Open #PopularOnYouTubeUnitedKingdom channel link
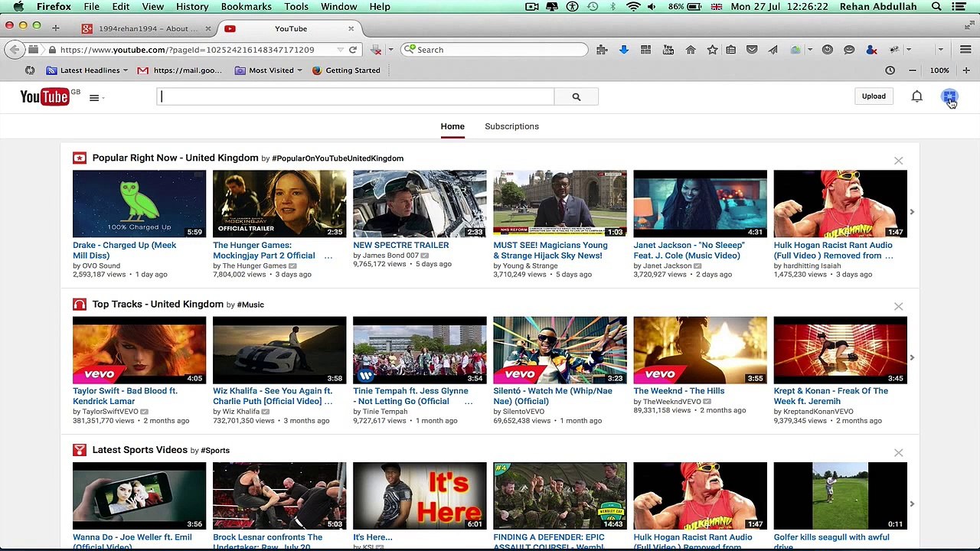The height and width of the screenshot is (551, 980). tap(338, 158)
